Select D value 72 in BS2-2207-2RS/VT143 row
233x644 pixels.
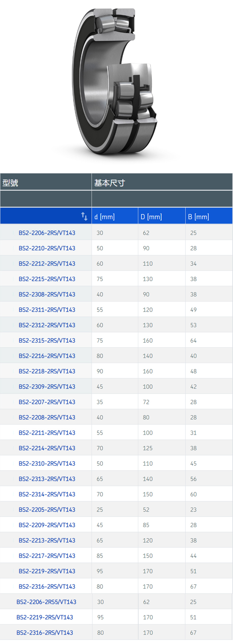click(x=146, y=402)
